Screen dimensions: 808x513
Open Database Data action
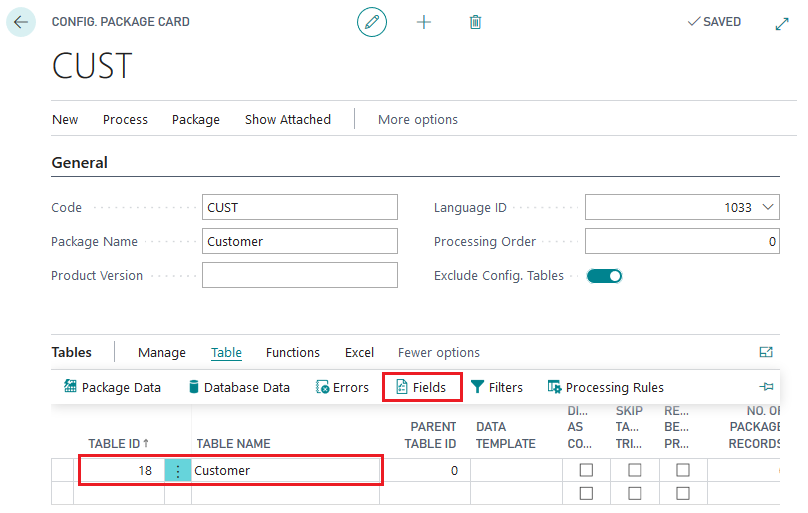(239, 387)
